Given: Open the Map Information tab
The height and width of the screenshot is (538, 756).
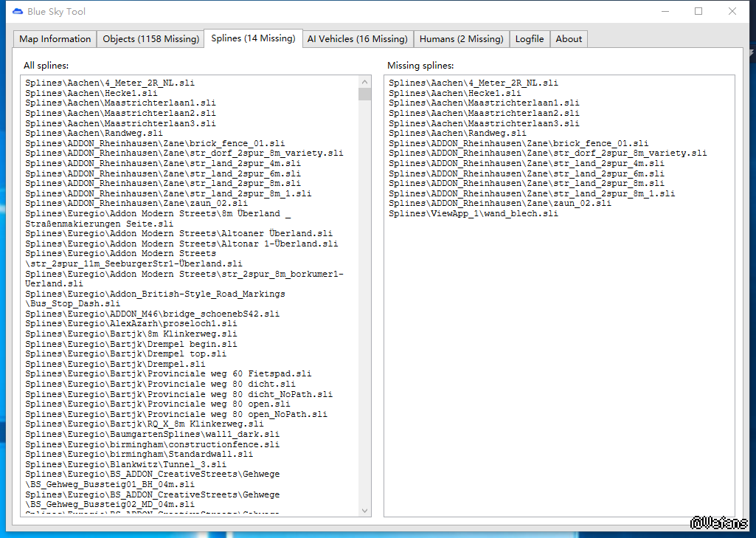Looking at the screenshot, I should (55, 39).
